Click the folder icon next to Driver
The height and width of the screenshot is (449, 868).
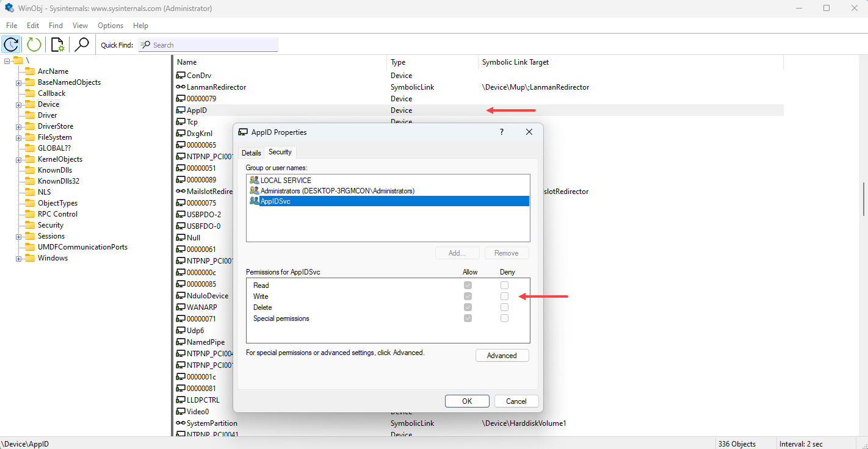[30, 115]
